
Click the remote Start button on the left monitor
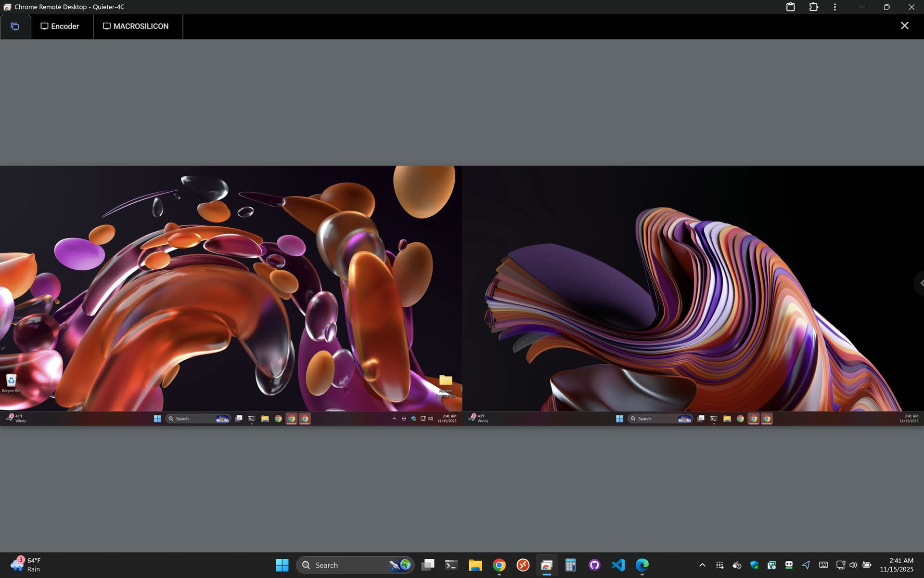tap(157, 419)
